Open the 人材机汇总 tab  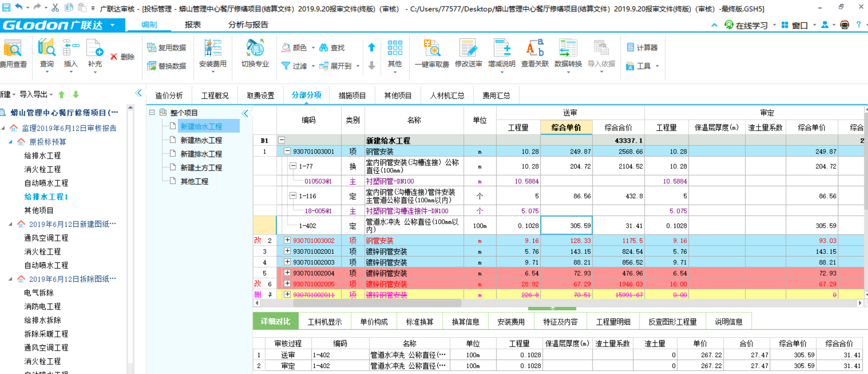[x=447, y=95]
